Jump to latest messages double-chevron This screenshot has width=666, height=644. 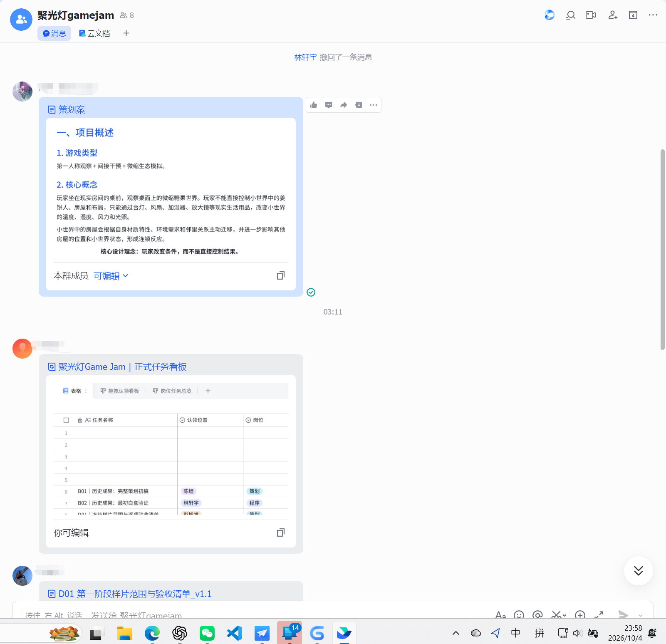tap(639, 571)
